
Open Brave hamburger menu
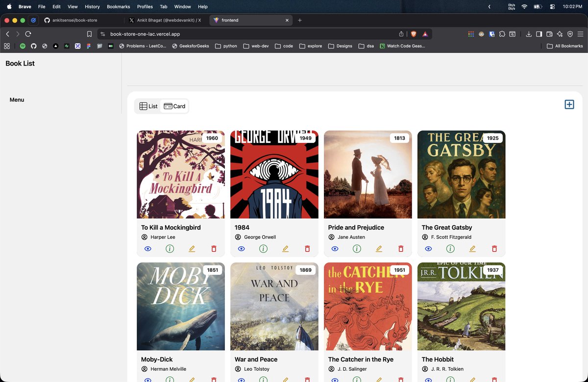[x=580, y=34]
